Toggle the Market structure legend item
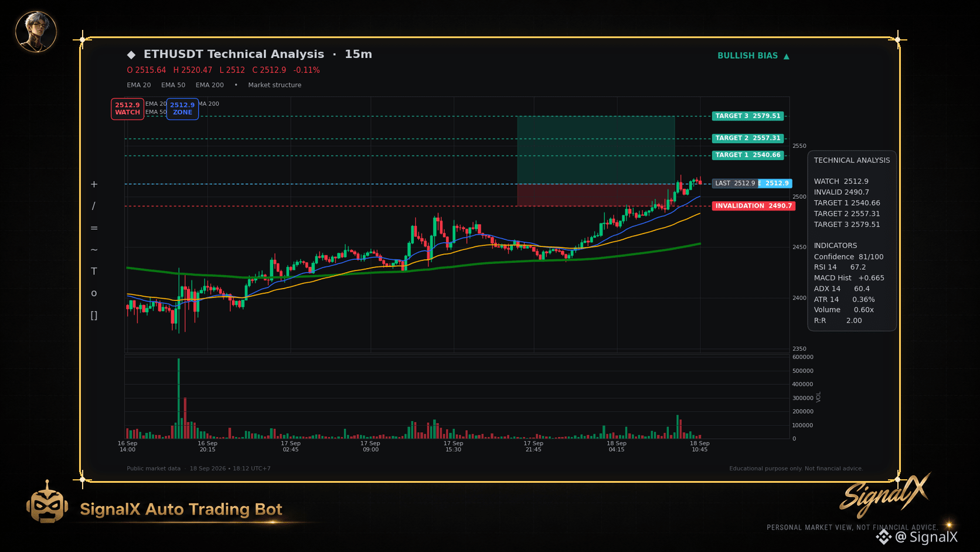The height and width of the screenshot is (552, 980). point(274,85)
